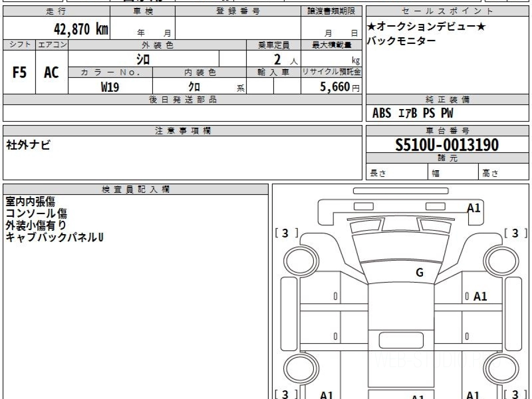Click the 乗車定員 header
The image size is (532, 399).
(274, 45)
